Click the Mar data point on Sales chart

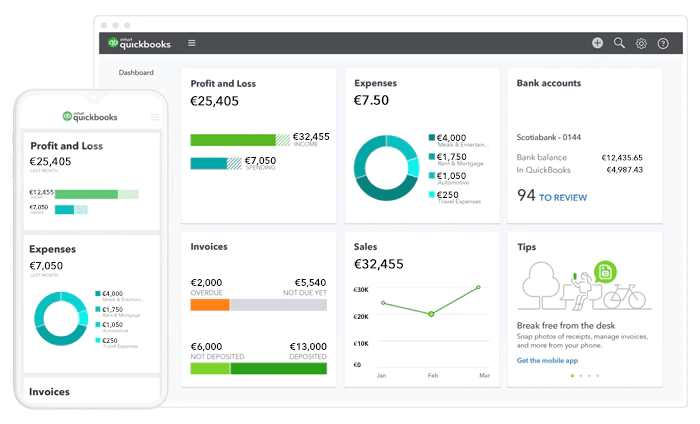(478, 287)
